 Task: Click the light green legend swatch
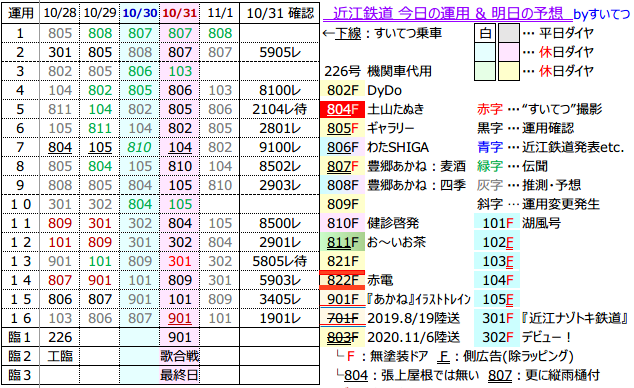coord(485,71)
